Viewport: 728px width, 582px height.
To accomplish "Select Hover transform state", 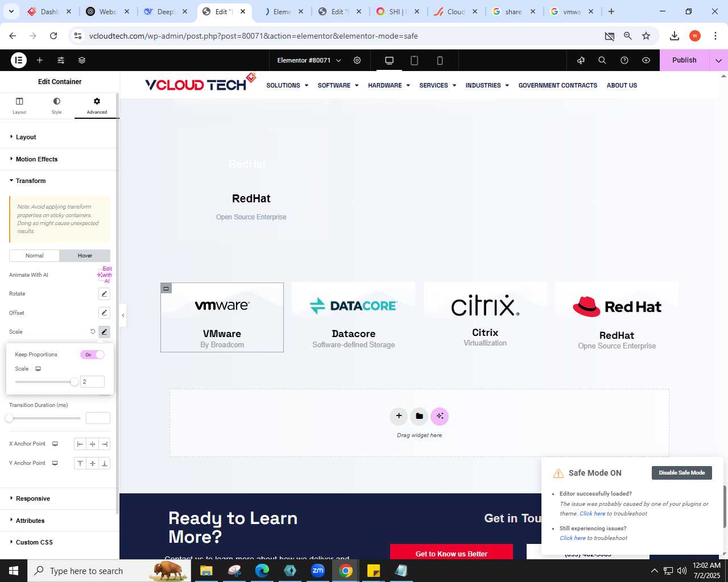I will pyautogui.click(x=85, y=256).
